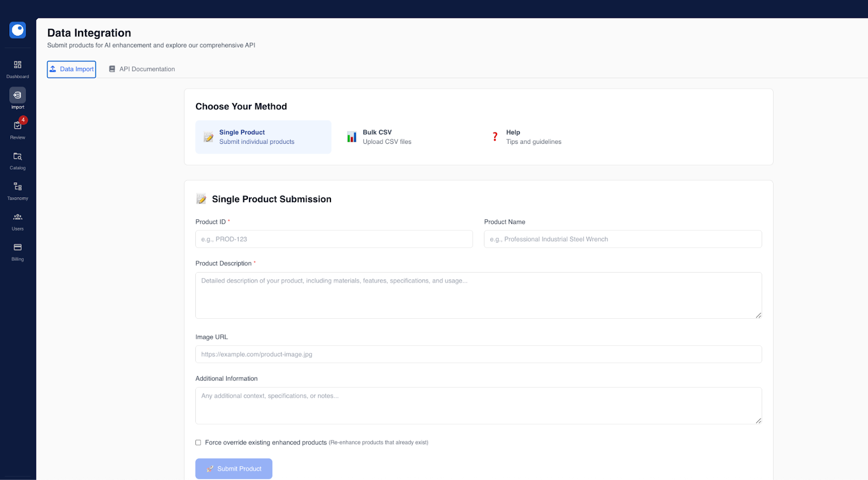Open the Dashboard sidebar icon
Screen dimensions: 868x480
point(17,68)
